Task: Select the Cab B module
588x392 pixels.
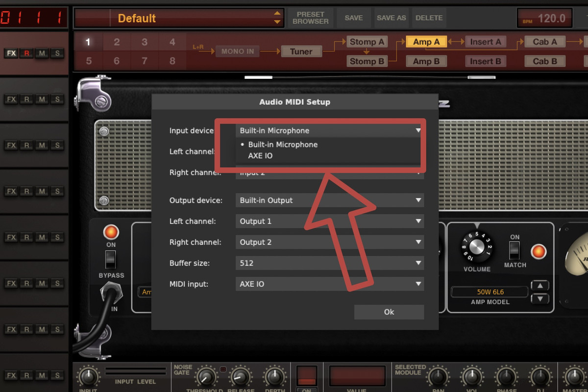Action: [545, 61]
